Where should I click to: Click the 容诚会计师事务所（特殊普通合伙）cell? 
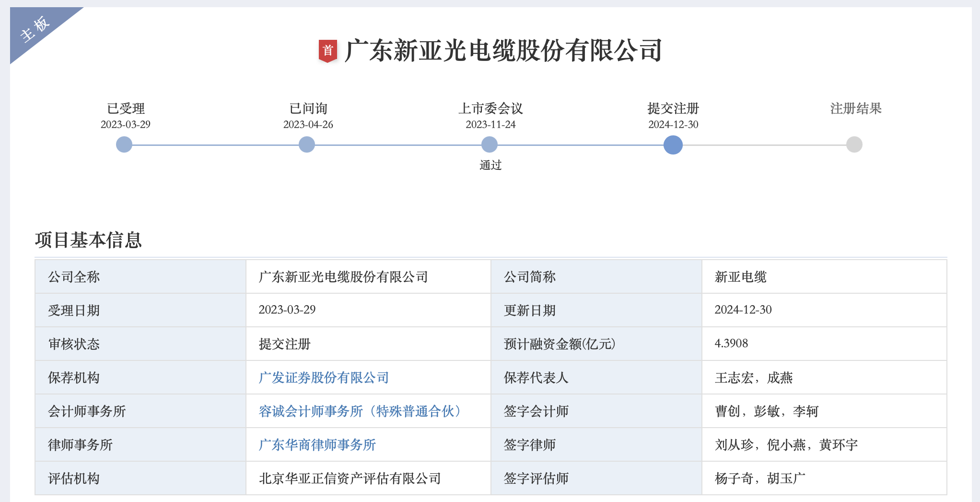click(x=359, y=411)
